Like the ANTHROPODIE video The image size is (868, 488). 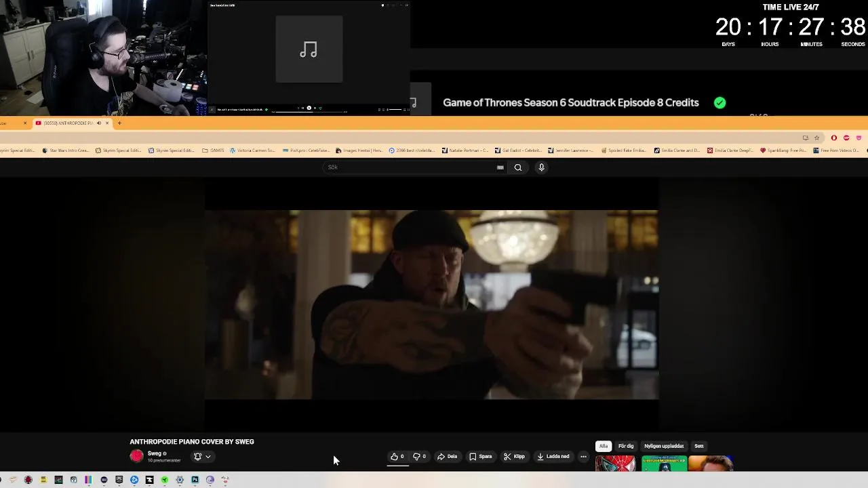pyautogui.click(x=397, y=457)
